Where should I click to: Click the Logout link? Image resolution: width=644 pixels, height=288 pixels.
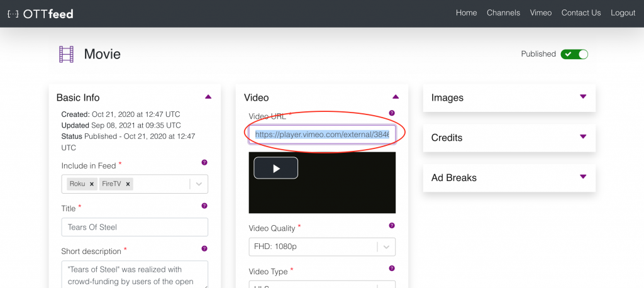(623, 13)
